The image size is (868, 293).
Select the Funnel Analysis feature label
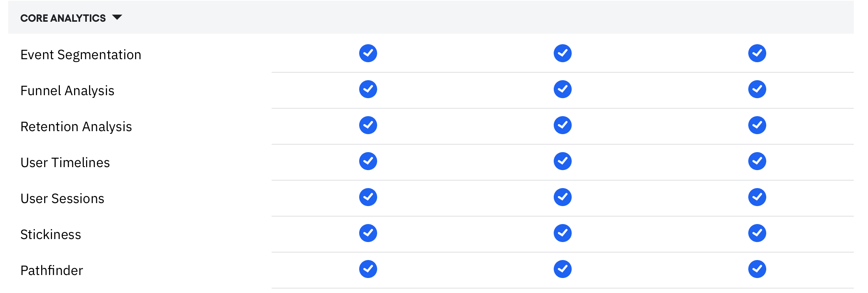coord(67,91)
